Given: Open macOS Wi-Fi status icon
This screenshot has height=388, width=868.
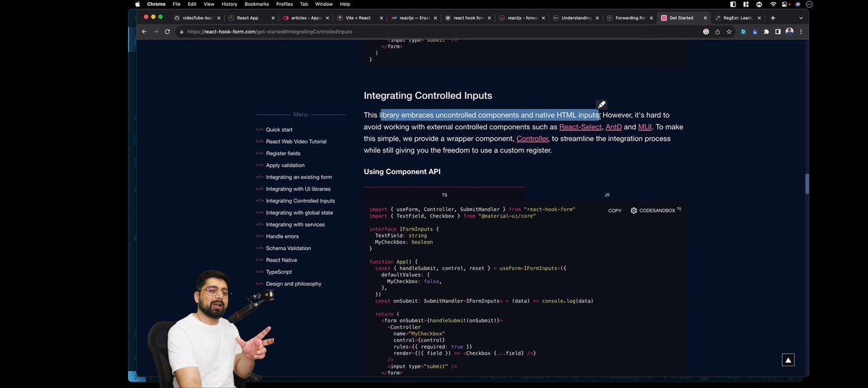Looking at the screenshot, I should click(x=773, y=4).
